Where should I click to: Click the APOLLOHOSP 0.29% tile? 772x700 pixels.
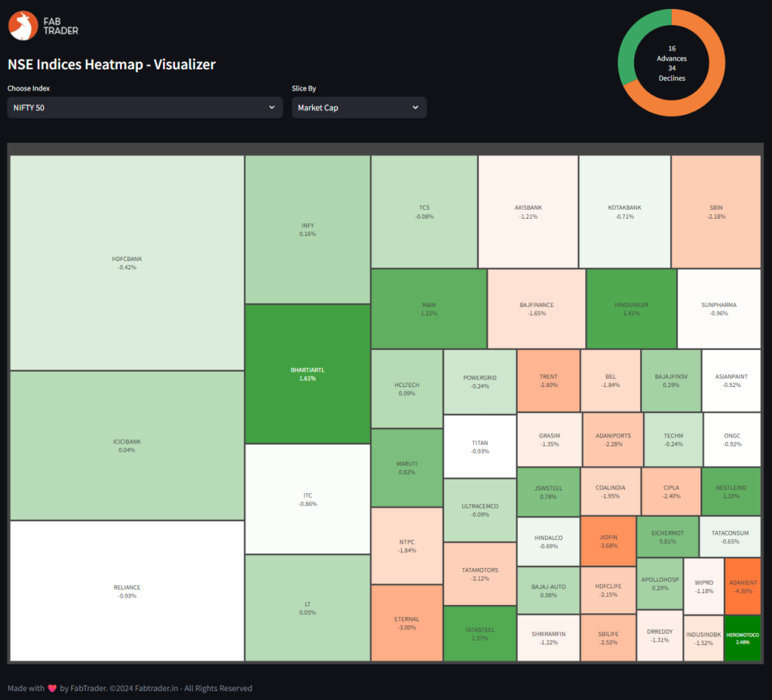(660, 584)
